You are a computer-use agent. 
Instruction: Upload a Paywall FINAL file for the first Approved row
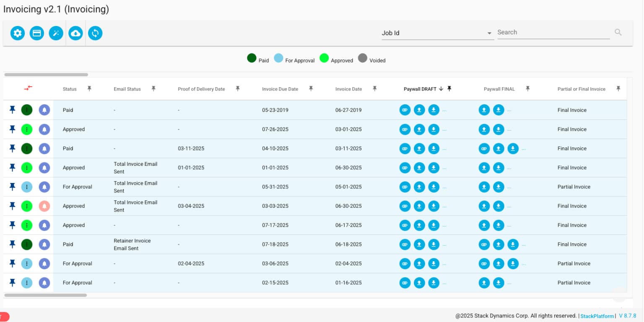coord(484,129)
